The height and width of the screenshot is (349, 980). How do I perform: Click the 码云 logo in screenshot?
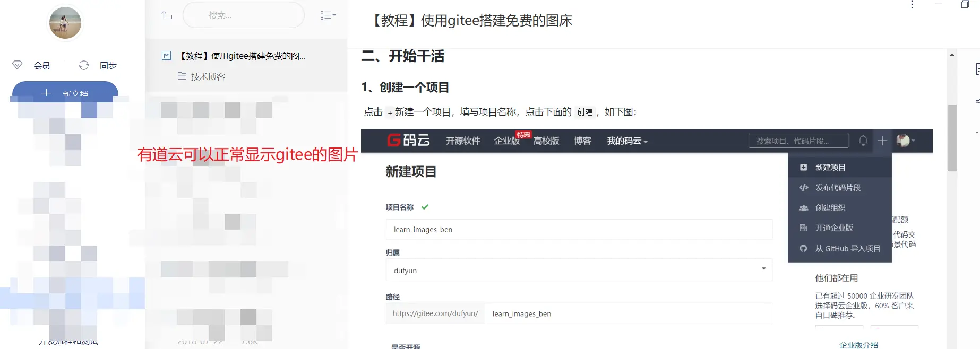(x=408, y=141)
